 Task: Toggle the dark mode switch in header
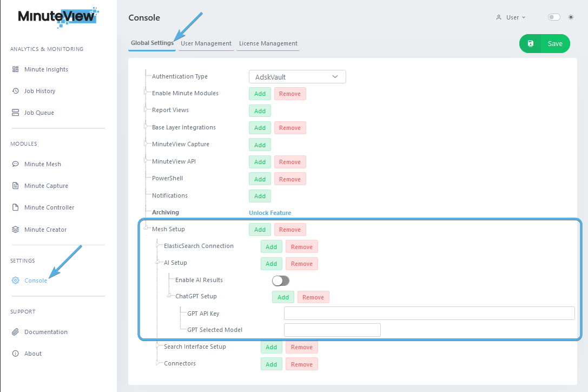554,17
